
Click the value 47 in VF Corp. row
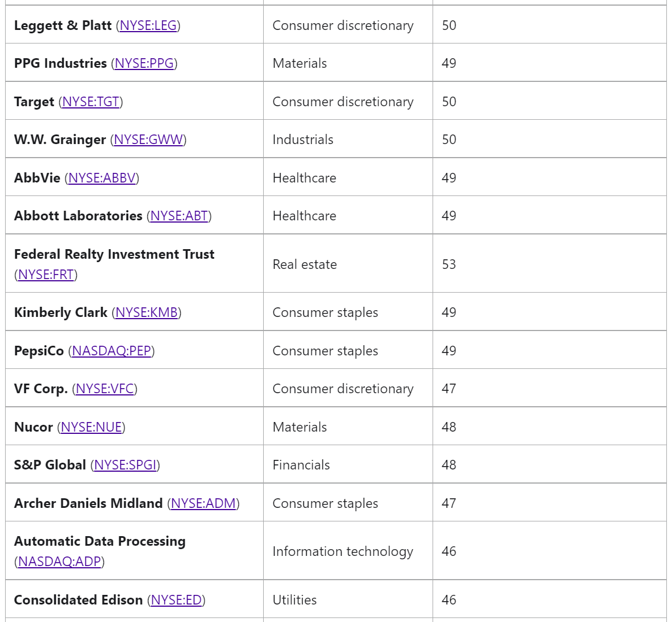click(x=449, y=389)
